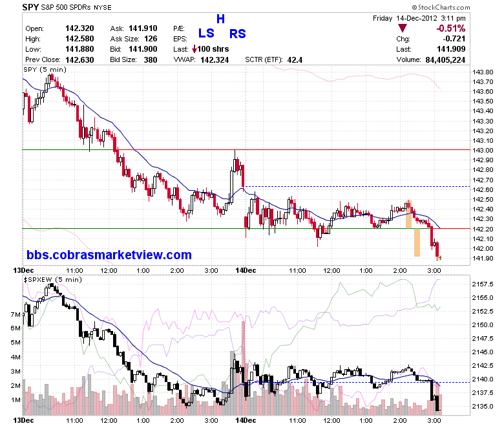
Task: Click the 3M volume axis label
Action: tap(16, 371)
